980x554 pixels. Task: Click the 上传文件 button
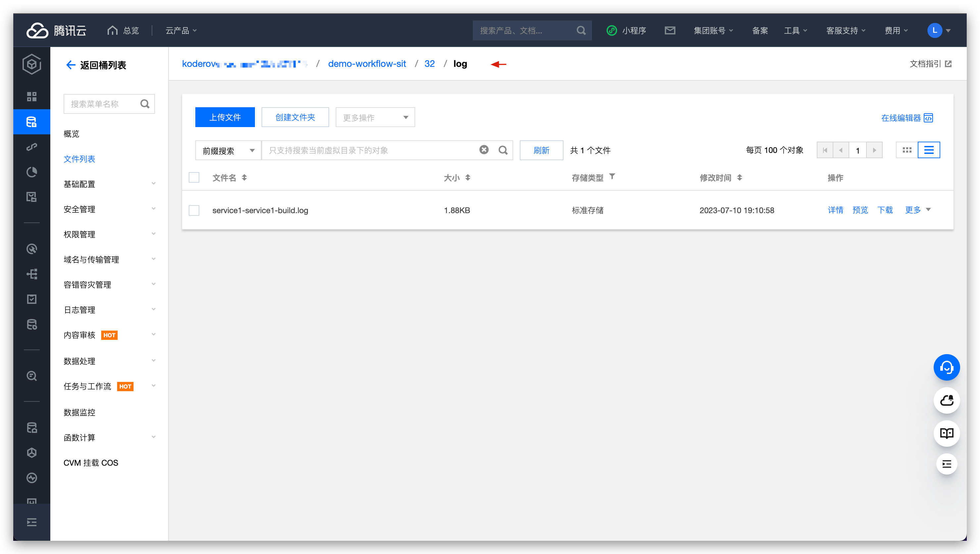[x=225, y=117]
